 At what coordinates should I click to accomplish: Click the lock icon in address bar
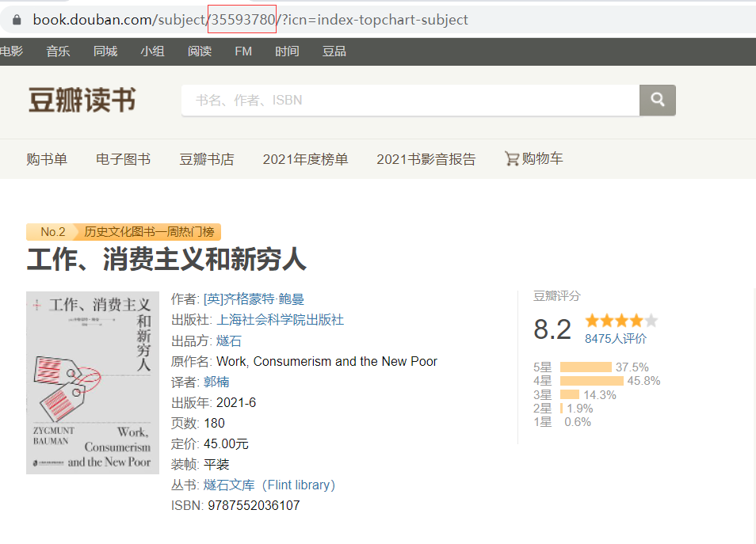(17, 20)
